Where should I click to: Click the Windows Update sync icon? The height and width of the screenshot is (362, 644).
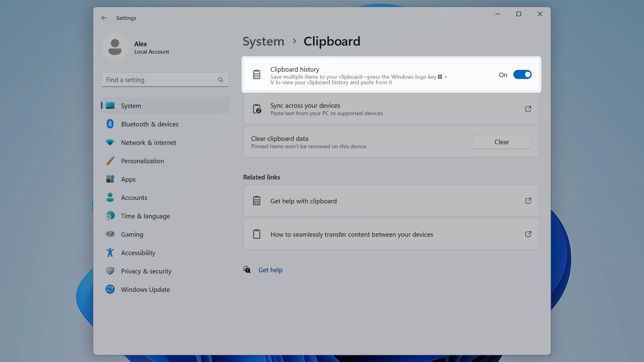(110, 289)
